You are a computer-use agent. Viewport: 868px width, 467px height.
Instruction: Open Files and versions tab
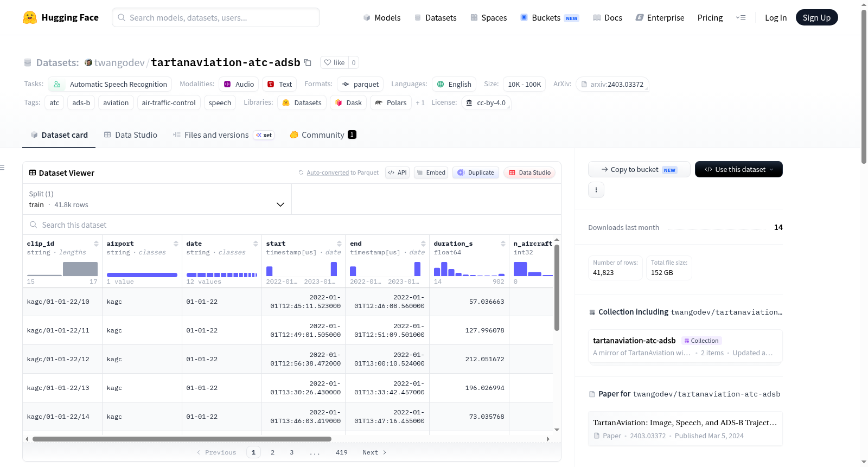point(224,135)
